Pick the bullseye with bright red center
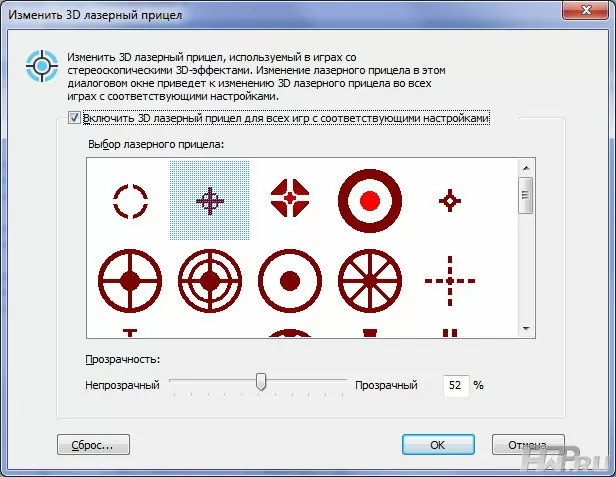The height and width of the screenshot is (477, 616). tap(370, 201)
